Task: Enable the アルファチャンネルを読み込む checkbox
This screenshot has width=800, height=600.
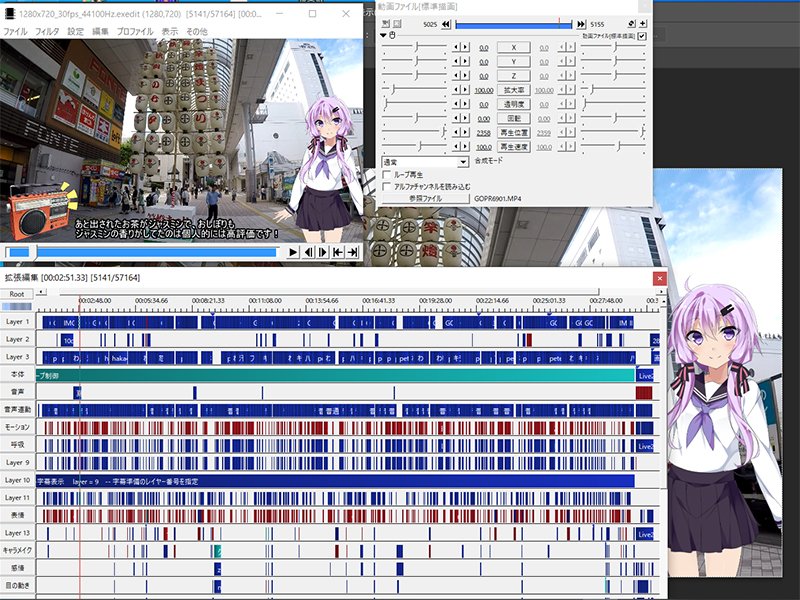Action: 387,187
